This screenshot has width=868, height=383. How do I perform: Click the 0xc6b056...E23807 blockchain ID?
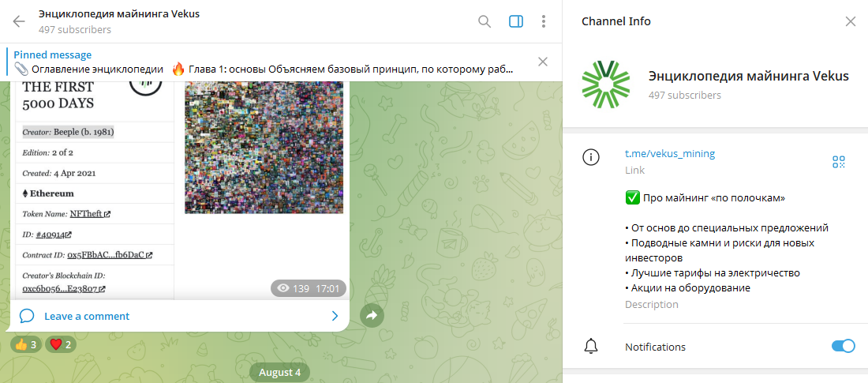coord(64,288)
